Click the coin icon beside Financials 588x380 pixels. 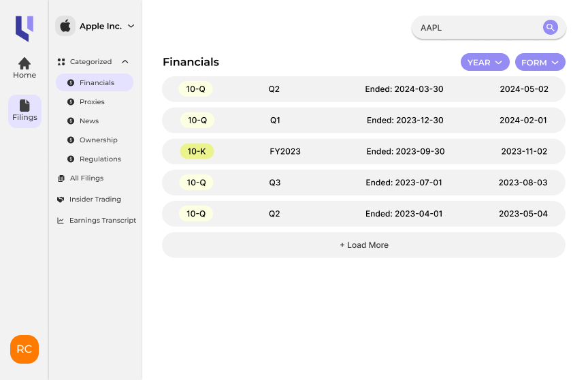(x=71, y=83)
